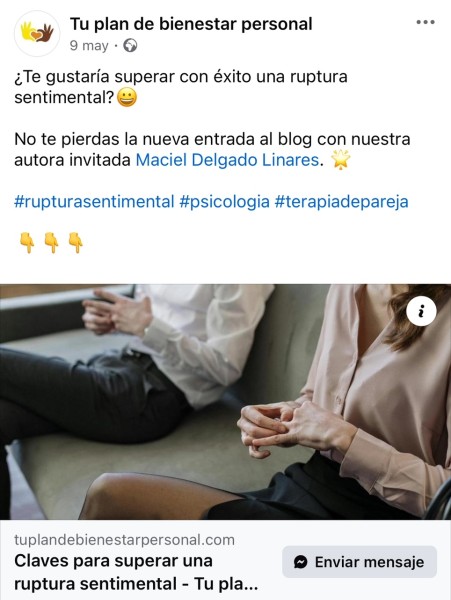Image resolution: width=451 pixels, height=600 pixels.
Task: Click the Enviar mensaje button
Action: tap(360, 562)
